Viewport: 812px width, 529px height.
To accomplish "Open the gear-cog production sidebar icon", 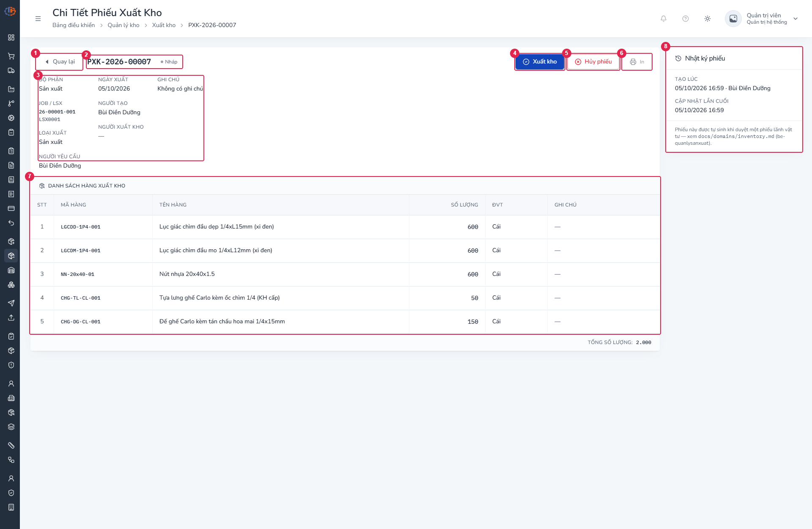I will (x=11, y=118).
